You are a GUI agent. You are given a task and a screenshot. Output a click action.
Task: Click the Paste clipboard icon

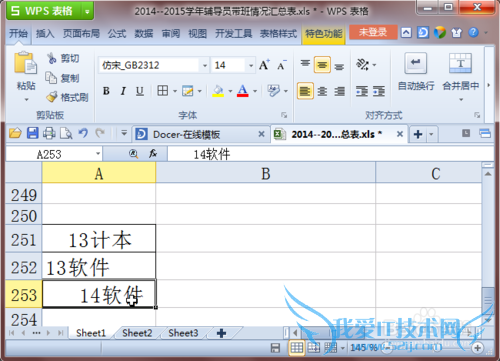click(x=25, y=63)
